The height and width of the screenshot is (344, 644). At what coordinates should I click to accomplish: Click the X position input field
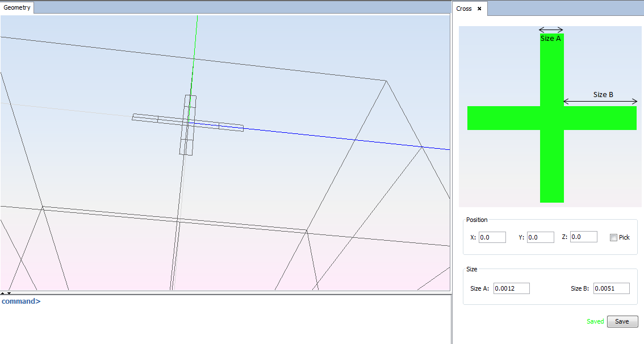click(x=492, y=237)
